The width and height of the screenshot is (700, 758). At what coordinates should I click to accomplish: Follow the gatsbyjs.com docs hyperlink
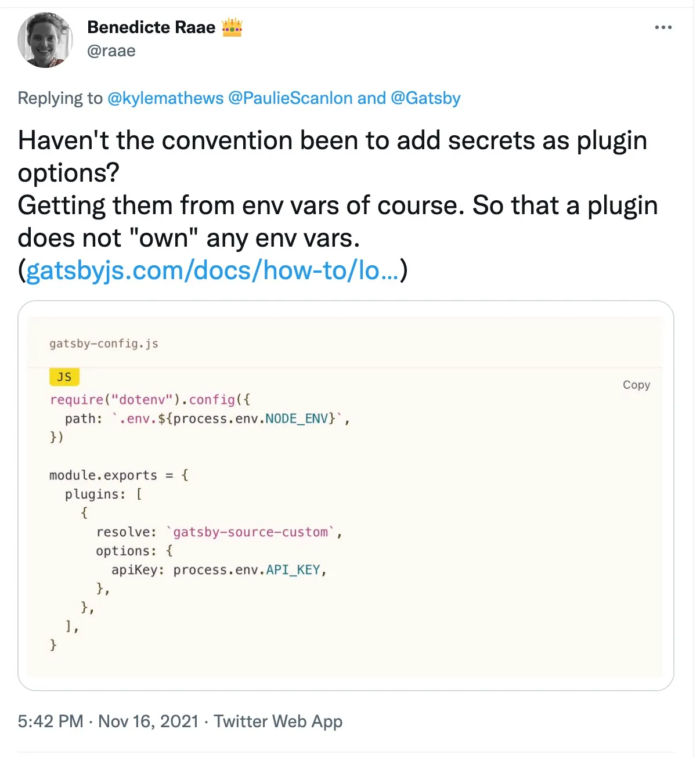214,270
